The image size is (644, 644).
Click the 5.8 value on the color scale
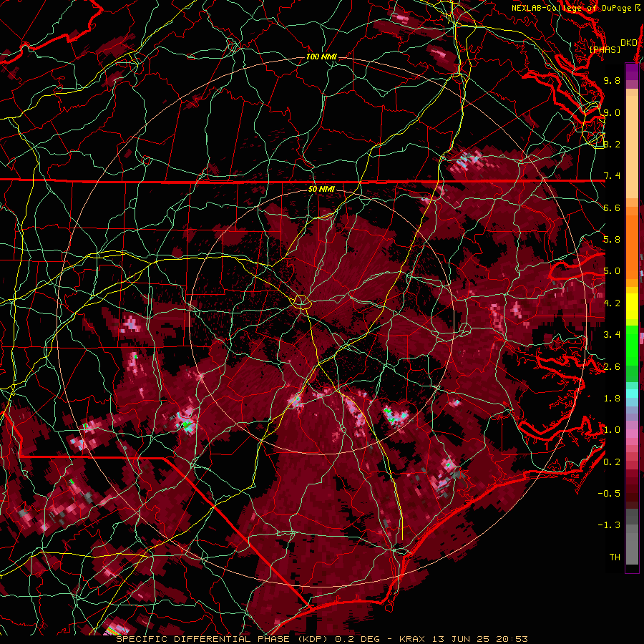click(x=612, y=240)
